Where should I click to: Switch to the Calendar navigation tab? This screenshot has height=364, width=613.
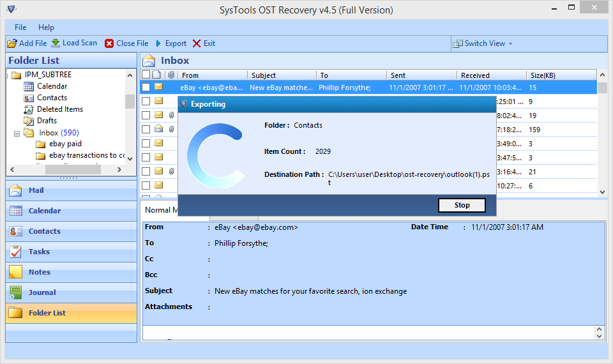coord(71,211)
